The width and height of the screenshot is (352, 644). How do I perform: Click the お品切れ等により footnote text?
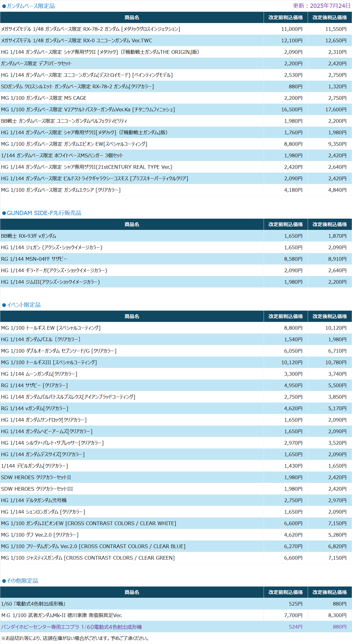tap(75, 638)
